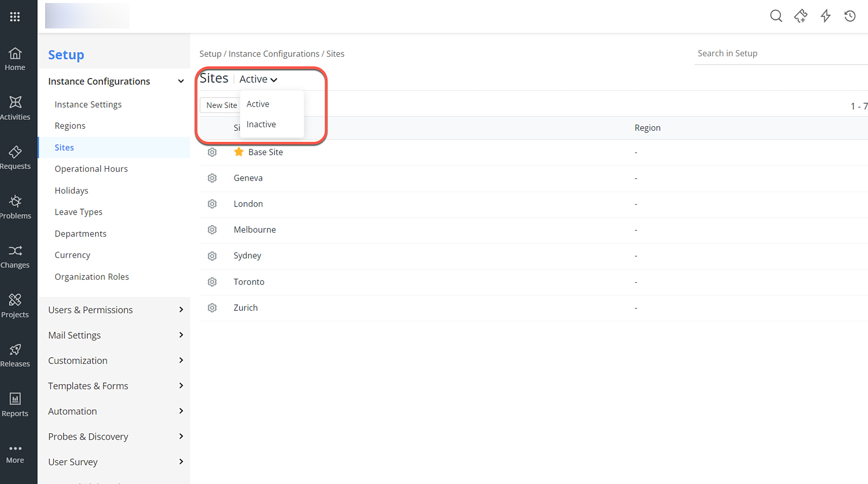Click the gear icon beside Base Site

click(212, 152)
